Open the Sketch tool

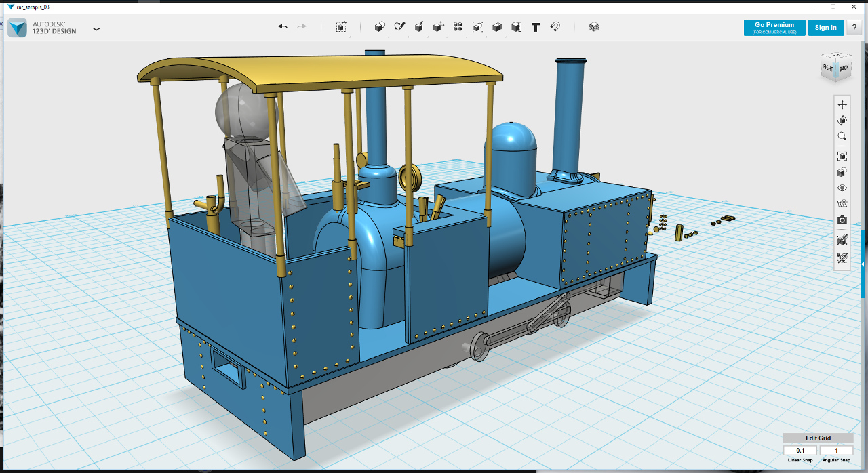pyautogui.click(x=399, y=27)
